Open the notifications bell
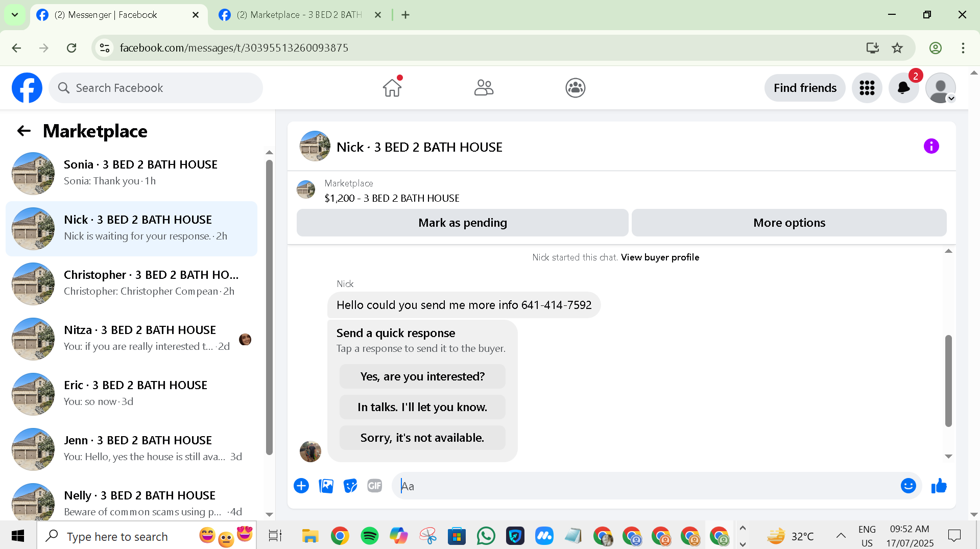Image resolution: width=980 pixels, height=549 pixels. [904, 88]
